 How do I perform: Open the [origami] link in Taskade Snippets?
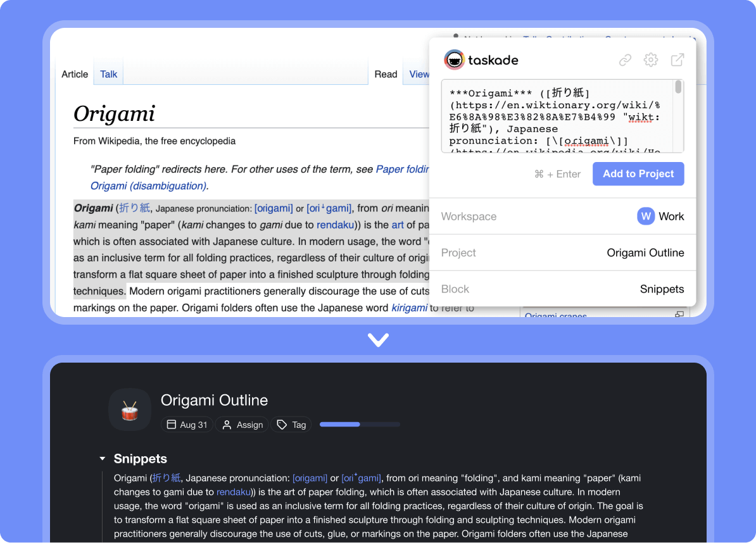pyautogui.click(x=310, y=478)
